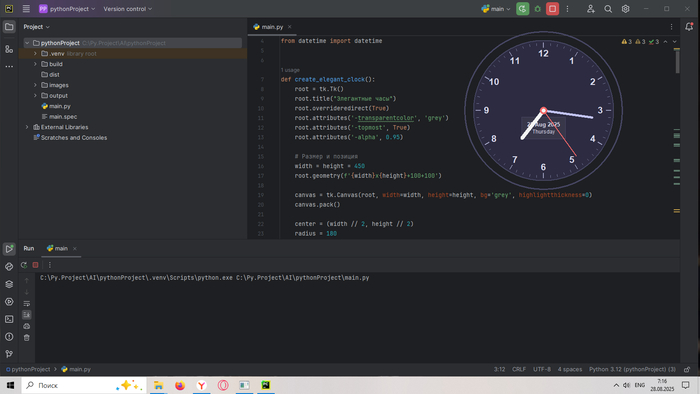This screenshot has width=700, height=394.
Task: Open Firefox from the taskbar
Action: [x=180, y=385]
